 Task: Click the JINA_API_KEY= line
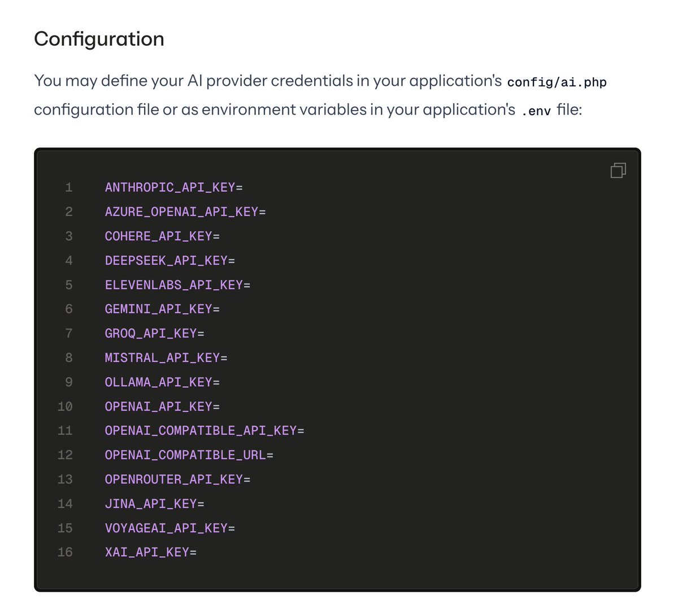[154, 503]
